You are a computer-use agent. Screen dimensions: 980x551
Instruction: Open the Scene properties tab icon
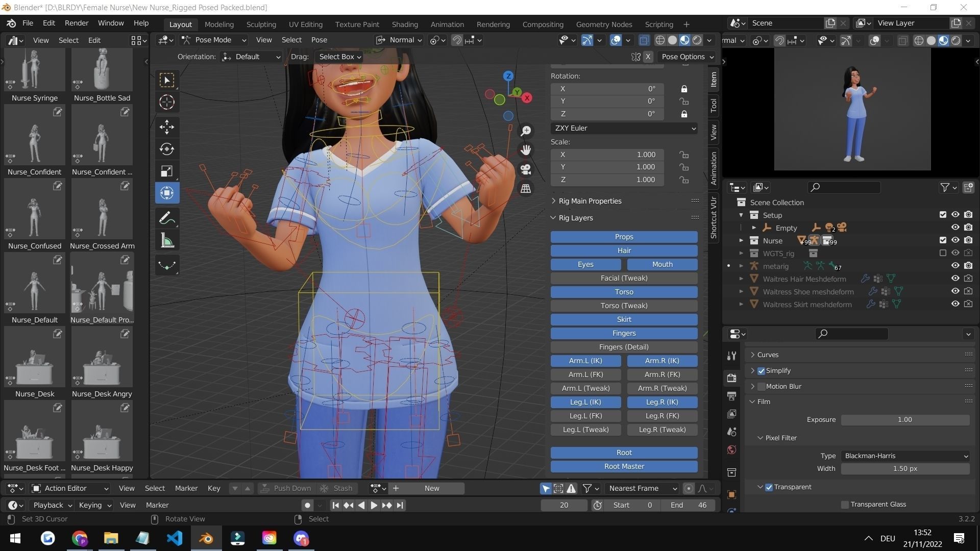[731, 432]
